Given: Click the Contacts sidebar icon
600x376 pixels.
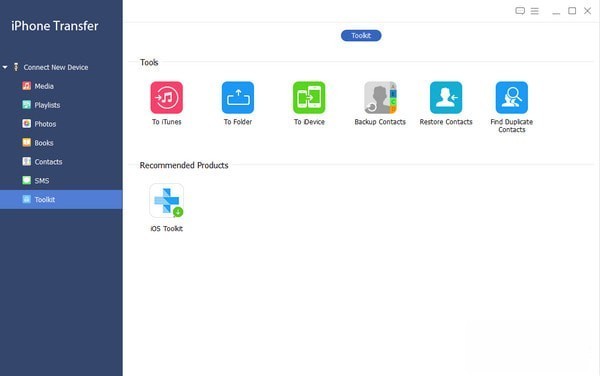Looking at the screenshot, I should coord(26,161).
